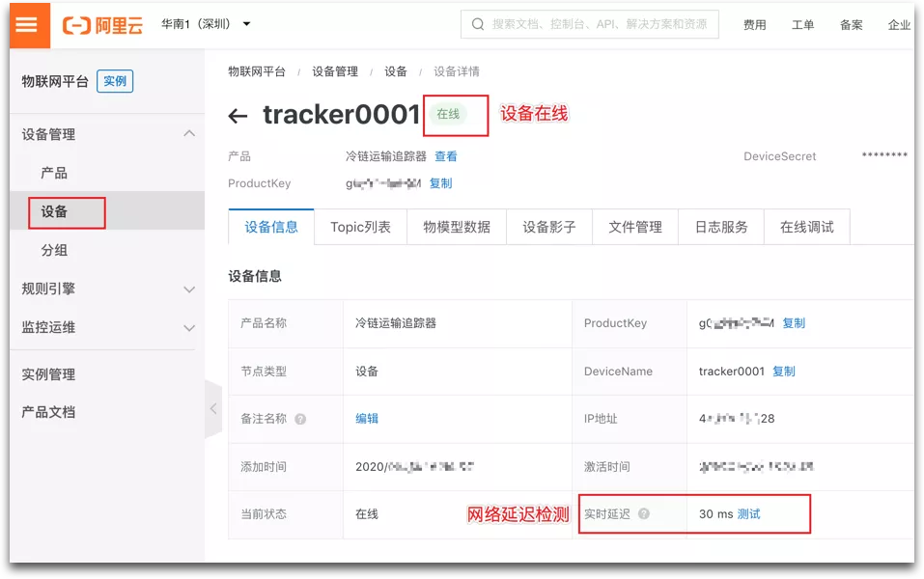Copy the ProductKey in the header area
This screenshot has width=924, height=579.
(x=440, y=183)
